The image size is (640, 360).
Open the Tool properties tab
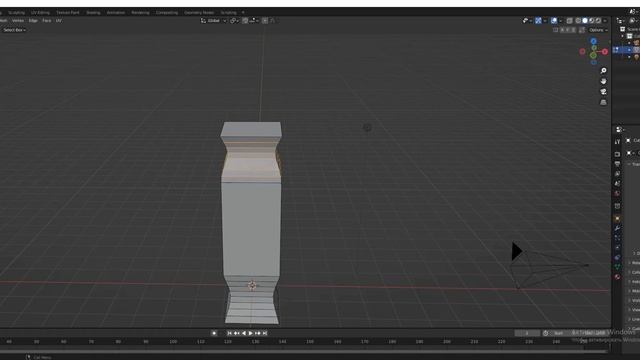tap(617, 142)
